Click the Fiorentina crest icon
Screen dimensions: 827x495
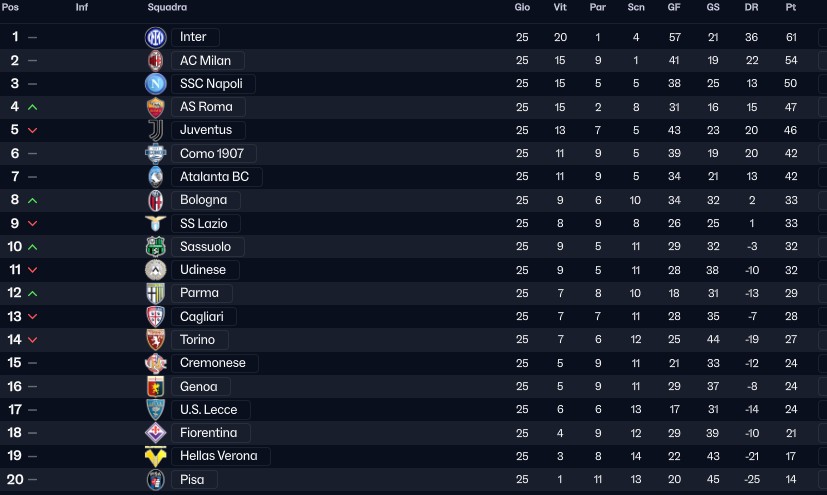155,433
